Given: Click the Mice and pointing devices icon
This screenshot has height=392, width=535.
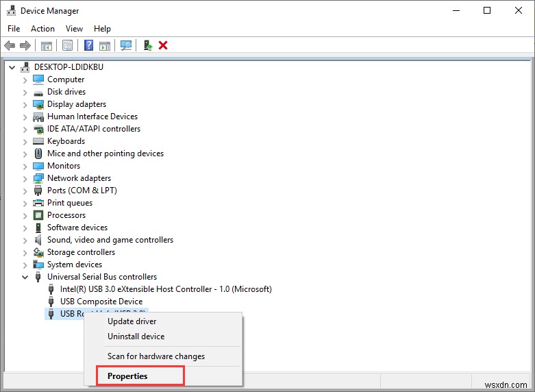Looking at the screenshot, I should 38,154.
